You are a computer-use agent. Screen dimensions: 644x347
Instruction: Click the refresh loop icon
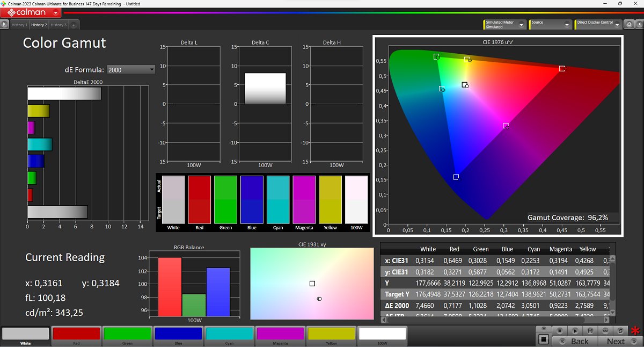coord(621,331)
